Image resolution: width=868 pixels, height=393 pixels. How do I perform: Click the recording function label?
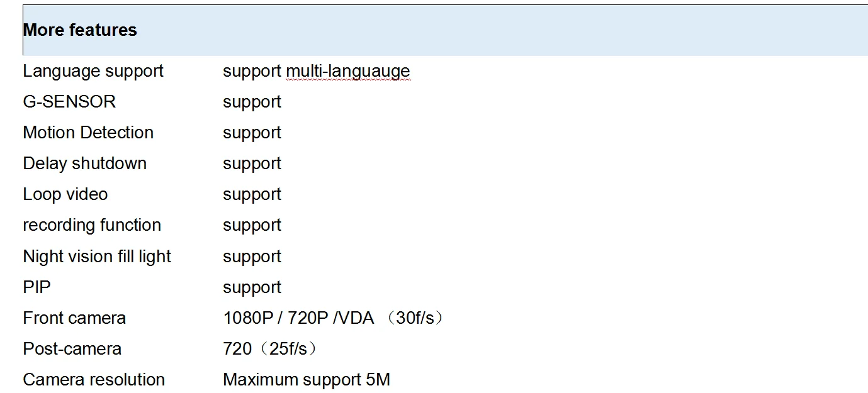pos(92,224)
